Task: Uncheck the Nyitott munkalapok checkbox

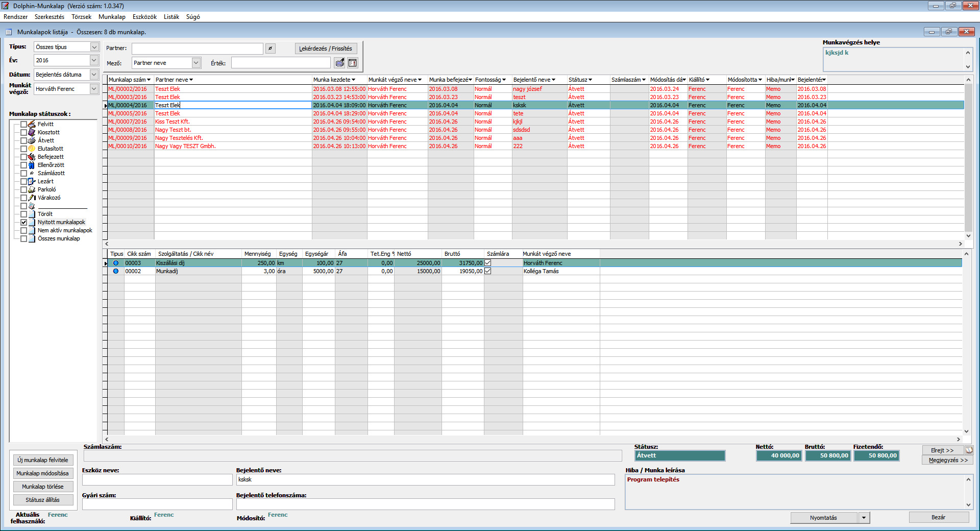Action: coord(23,222)
